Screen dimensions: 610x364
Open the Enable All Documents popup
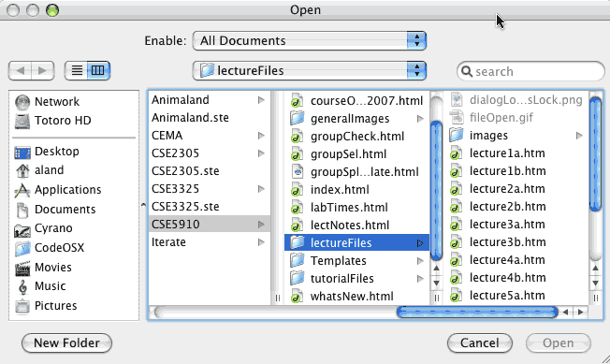pyautogui.click(x=310, y=41)
